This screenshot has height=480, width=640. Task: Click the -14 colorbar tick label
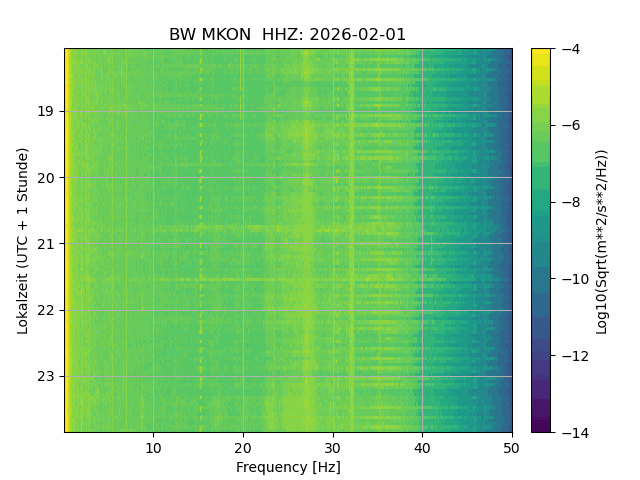575,433
